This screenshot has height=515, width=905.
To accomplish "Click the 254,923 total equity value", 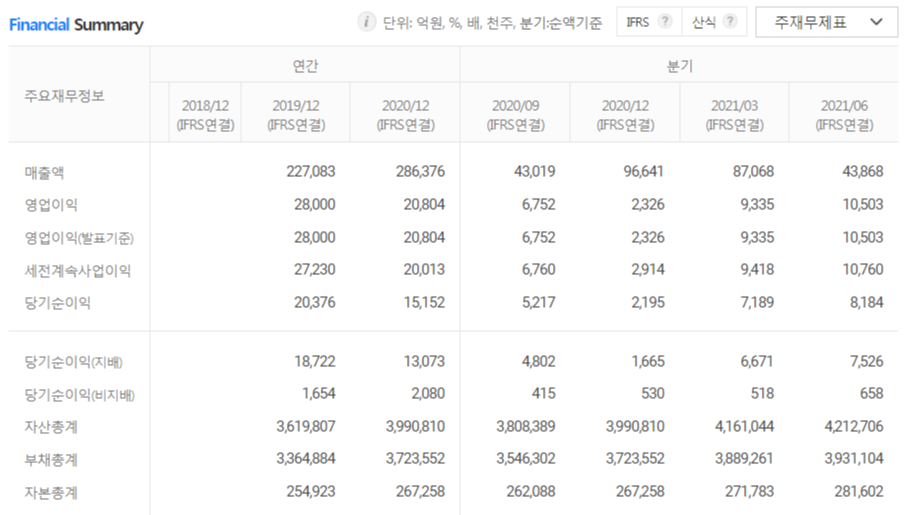I will (311, 492).
